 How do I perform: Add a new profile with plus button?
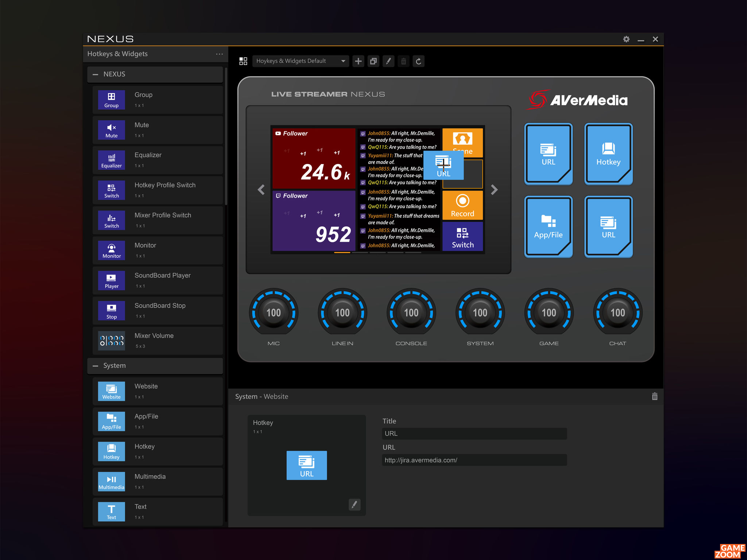[x=359, y=61]
